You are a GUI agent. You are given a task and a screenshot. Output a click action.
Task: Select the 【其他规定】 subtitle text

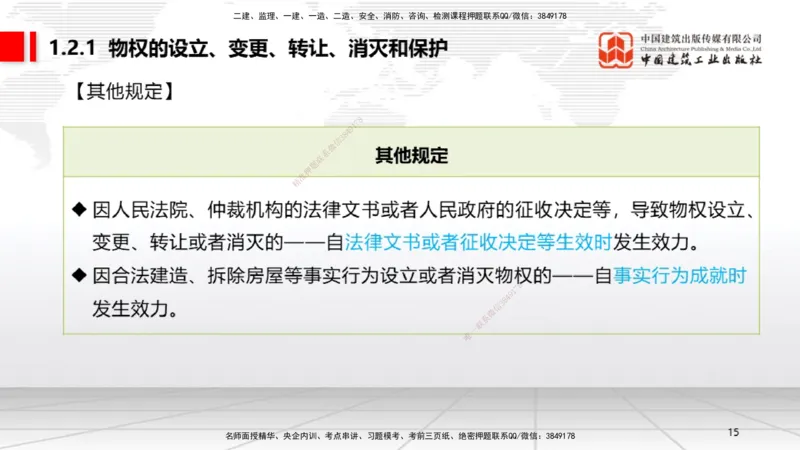124,91
